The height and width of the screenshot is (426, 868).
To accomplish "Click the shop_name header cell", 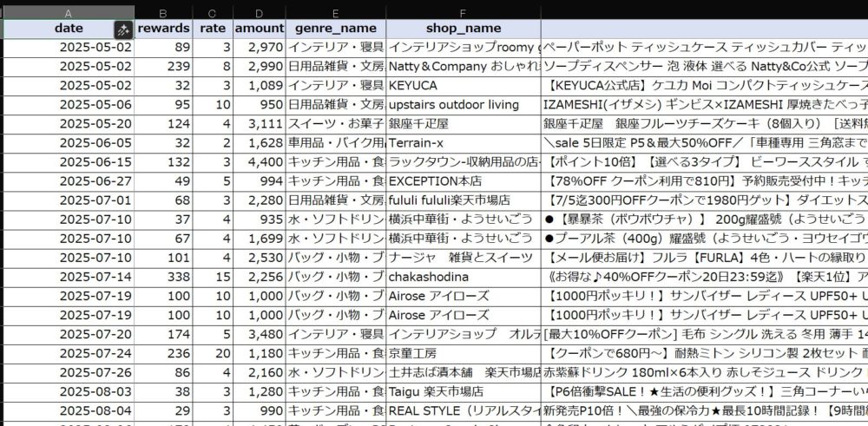I will tap(463, 29).
